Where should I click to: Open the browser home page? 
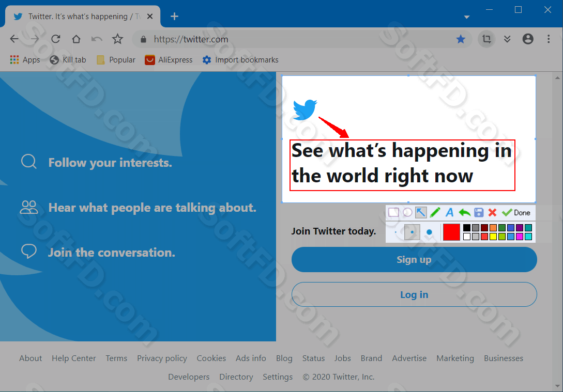pos(76,39)
